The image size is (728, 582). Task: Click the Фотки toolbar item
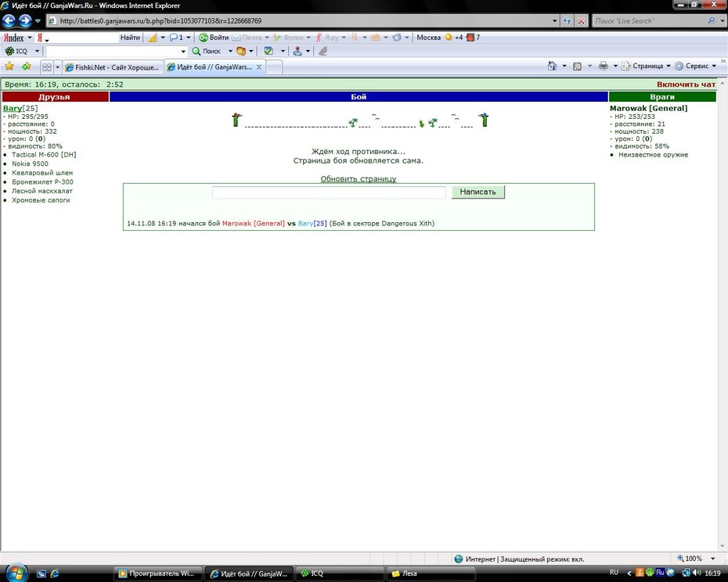pos(288,37)
